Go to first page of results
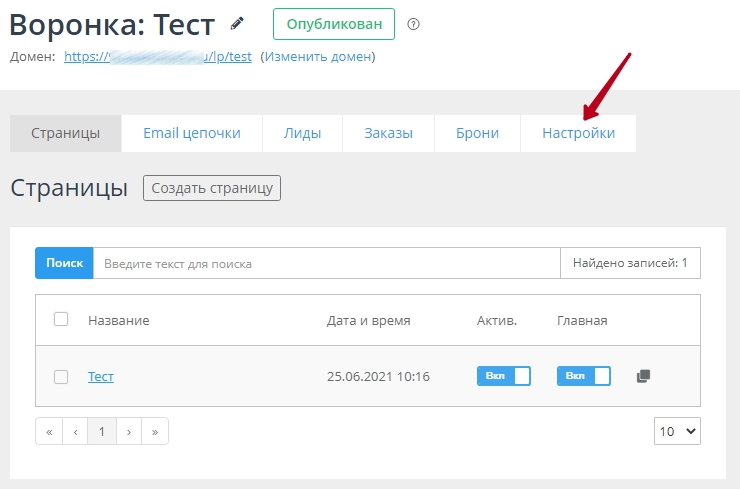The width and height of the screenshot is (740, 489). coord(49,431)
